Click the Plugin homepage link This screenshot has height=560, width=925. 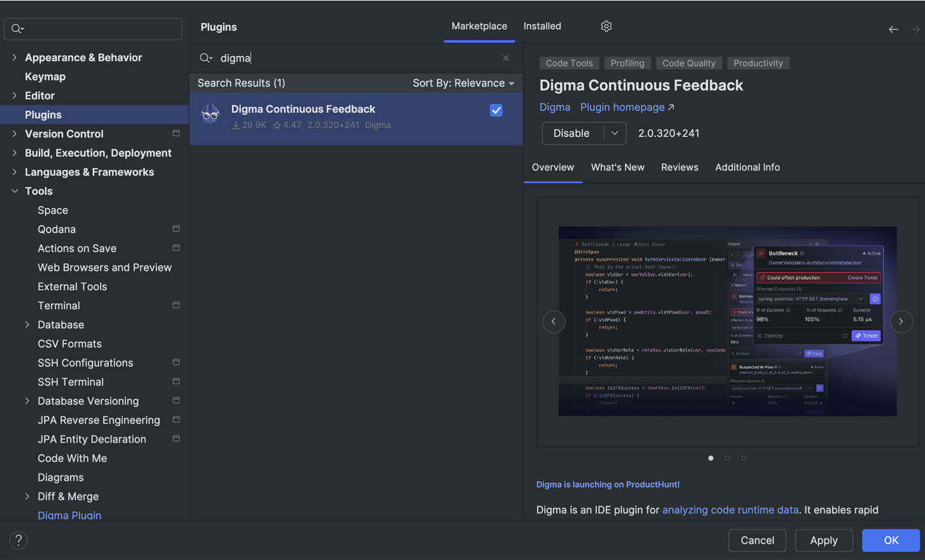click(621, 107)
